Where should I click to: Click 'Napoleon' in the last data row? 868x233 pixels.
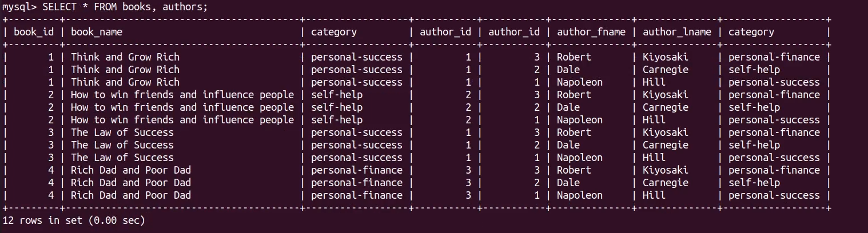tap(579, 195)
